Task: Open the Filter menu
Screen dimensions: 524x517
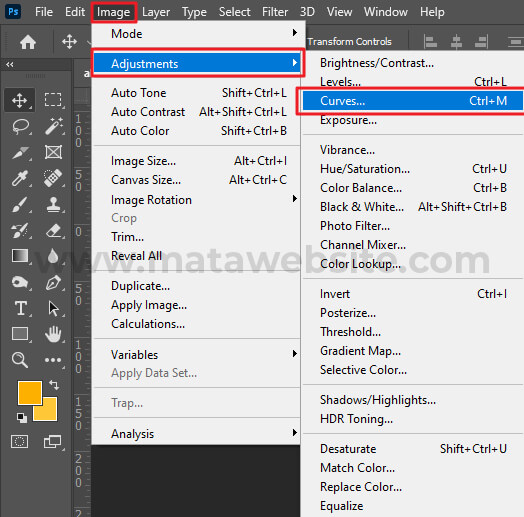Action: 275,12
